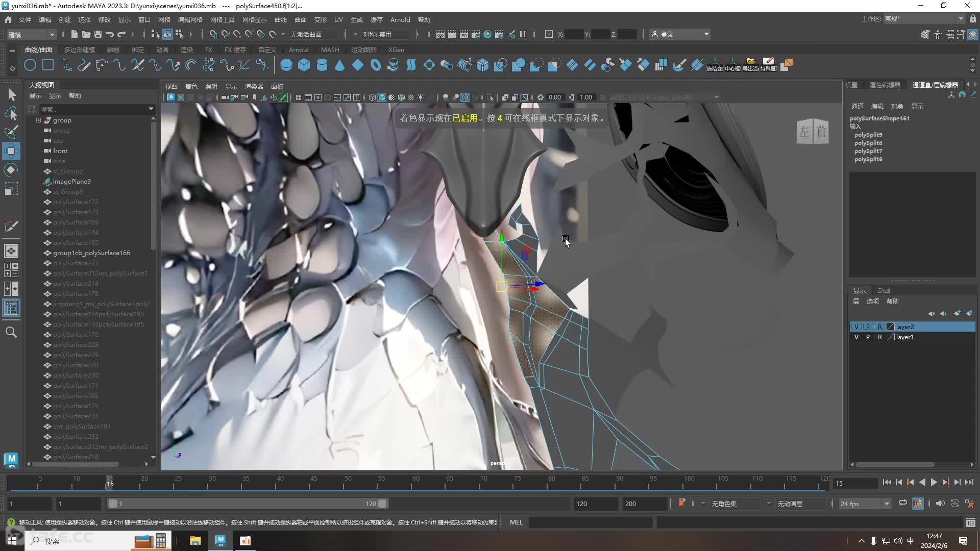Toggle visibility V of layer2
Screen dimensions: 980x551
[x=856, y=327]
